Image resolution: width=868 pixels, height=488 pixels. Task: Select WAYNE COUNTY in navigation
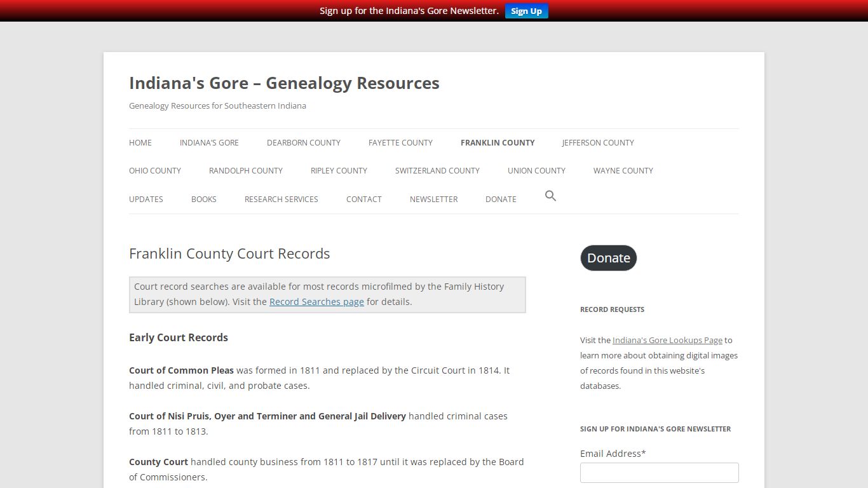tap(623, 171)
